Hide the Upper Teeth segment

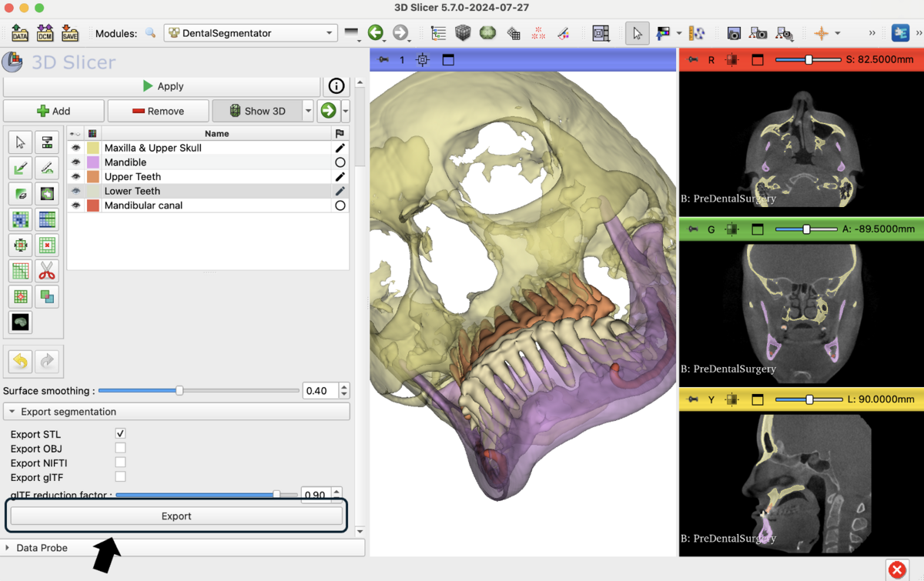pyautogui.click(x=75, y=177)
